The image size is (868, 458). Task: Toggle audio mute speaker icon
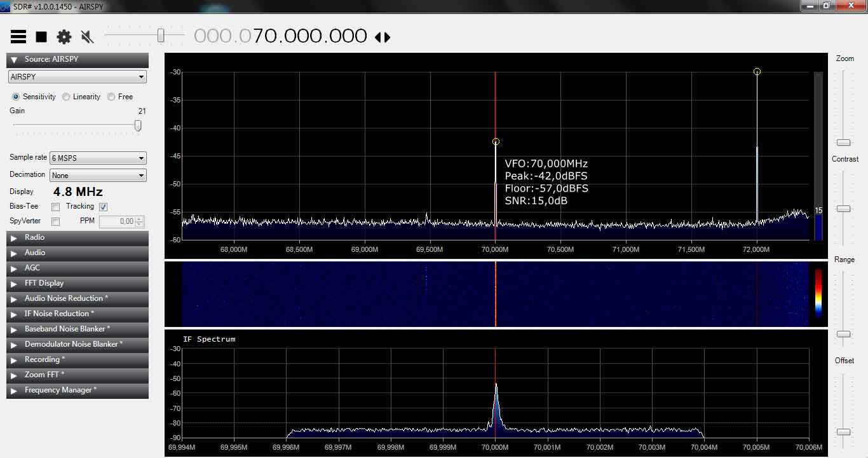tap(88, 37)
